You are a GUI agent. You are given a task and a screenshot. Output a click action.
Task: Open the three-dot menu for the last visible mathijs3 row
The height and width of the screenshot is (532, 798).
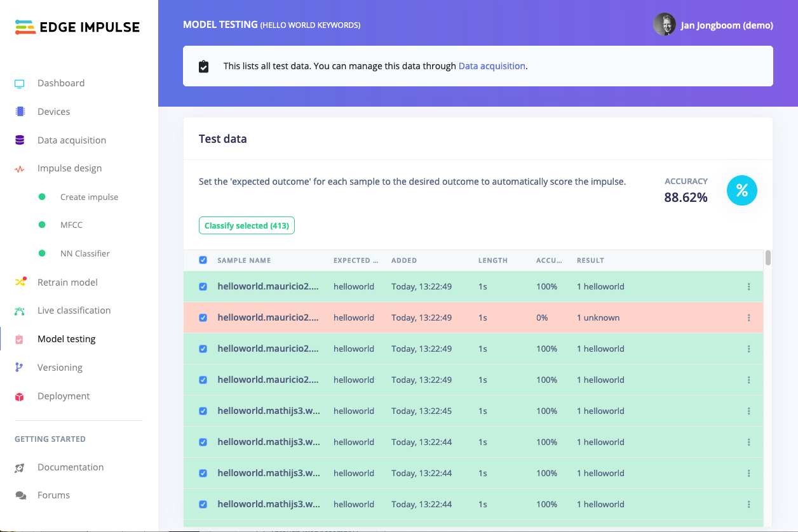click(x=749, y=505)
